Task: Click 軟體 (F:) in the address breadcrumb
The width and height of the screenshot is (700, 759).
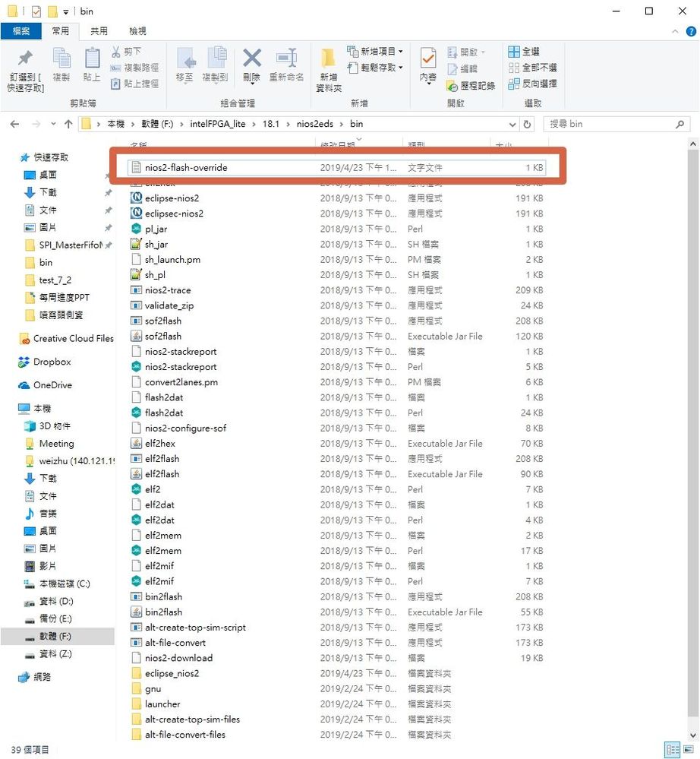Action: tap(157, 124)
